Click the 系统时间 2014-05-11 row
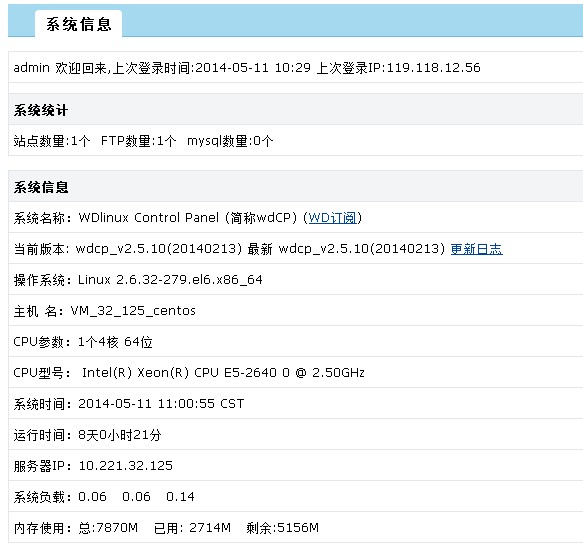Screen dimensions: 583x553 (x=296, y=404)
